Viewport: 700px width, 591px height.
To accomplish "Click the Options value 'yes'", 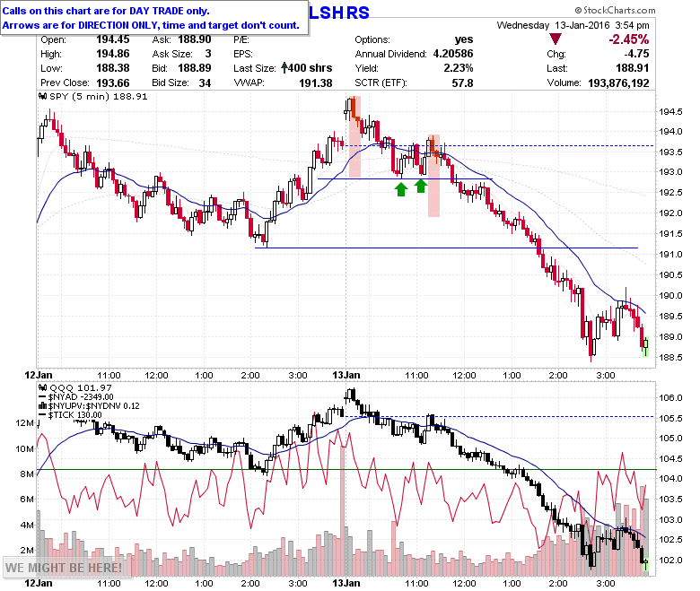I will tap(464, 39).
